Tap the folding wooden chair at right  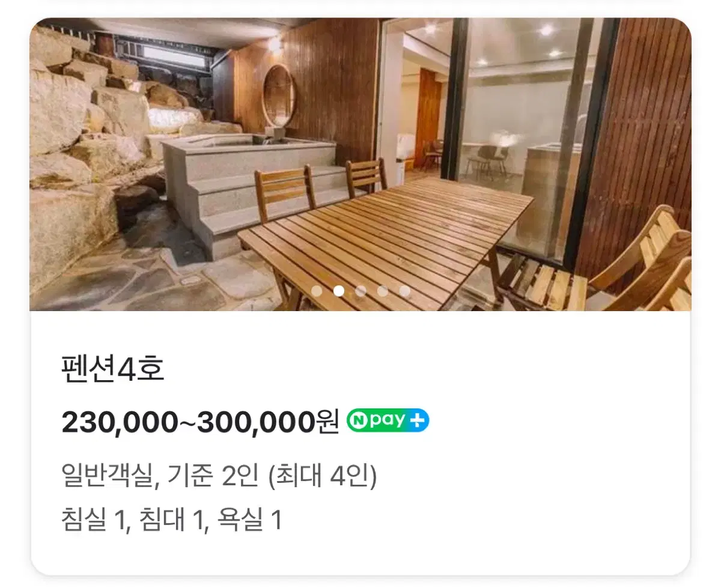click(601, 264)
